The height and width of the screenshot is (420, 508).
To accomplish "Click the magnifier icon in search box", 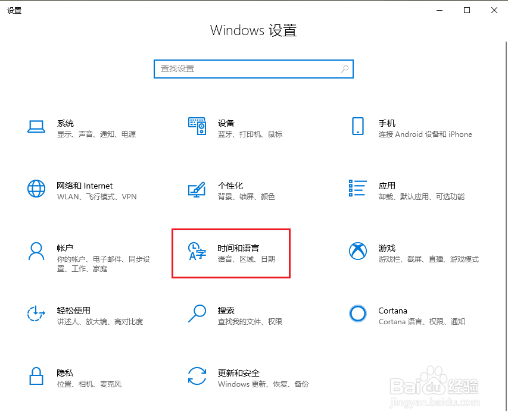I will 345,69.
